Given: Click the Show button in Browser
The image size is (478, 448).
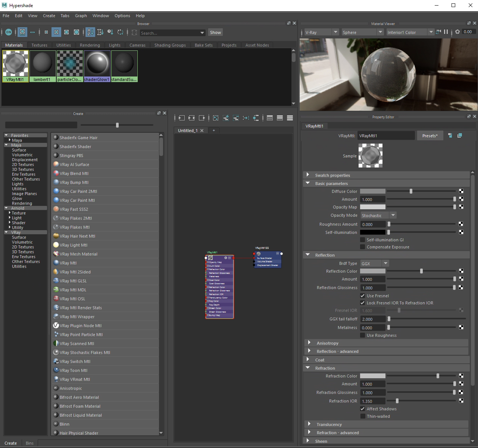Looking at the screenshot, I should pos(215,32).
